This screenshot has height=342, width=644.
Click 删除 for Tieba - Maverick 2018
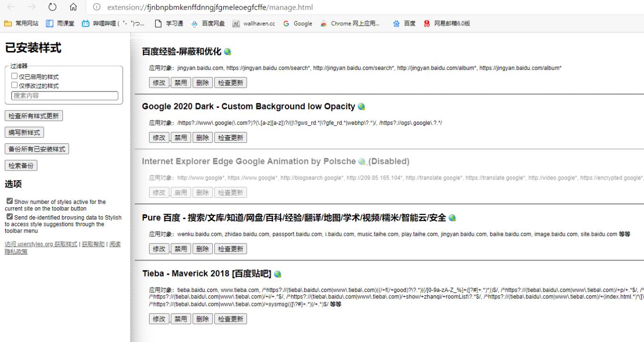point(202,319)
